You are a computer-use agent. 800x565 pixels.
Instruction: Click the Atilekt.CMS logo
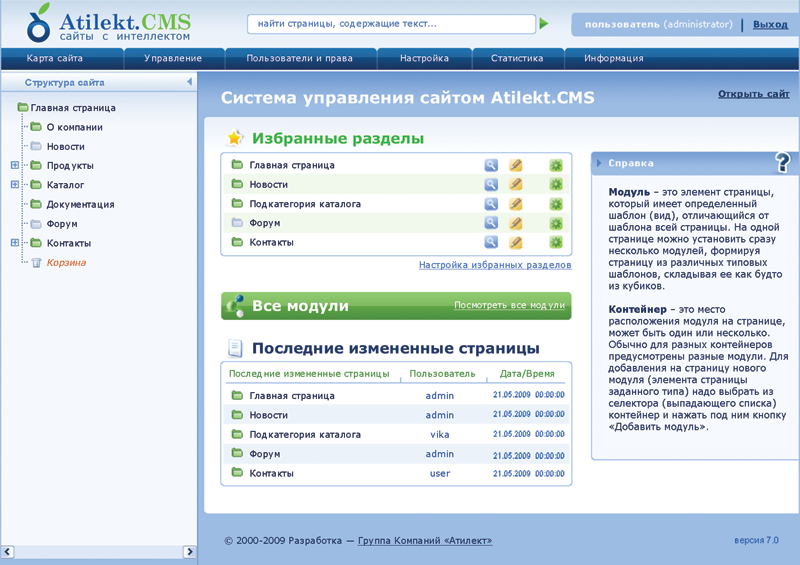click(109, 23)
